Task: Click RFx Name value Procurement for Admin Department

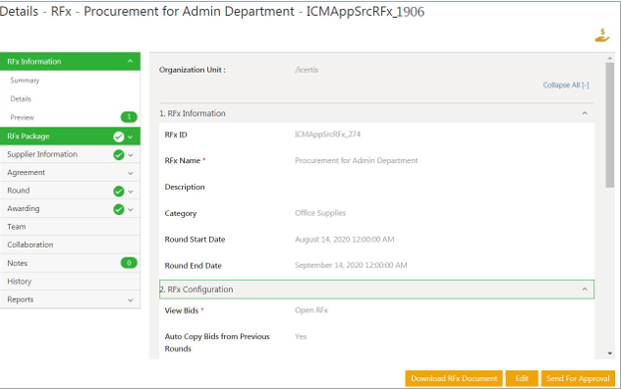Action: tap(356, 160)
